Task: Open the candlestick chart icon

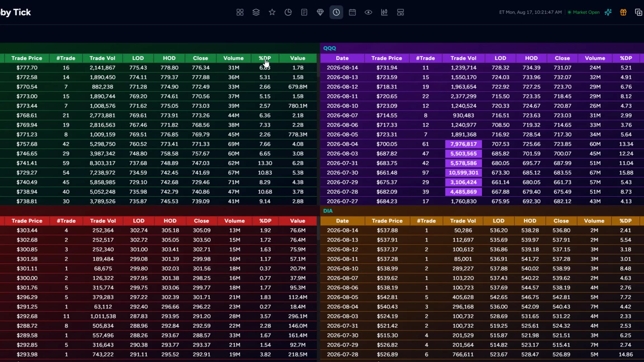Action: click(384, 12)
